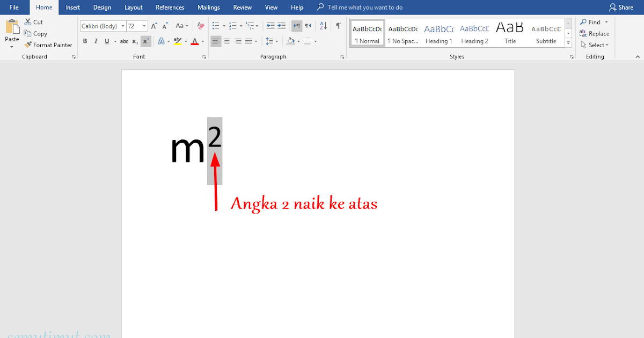This screenshot has height=338, width=644.
Task: Switch to the Mailings tab
Action: coord(208,7)
